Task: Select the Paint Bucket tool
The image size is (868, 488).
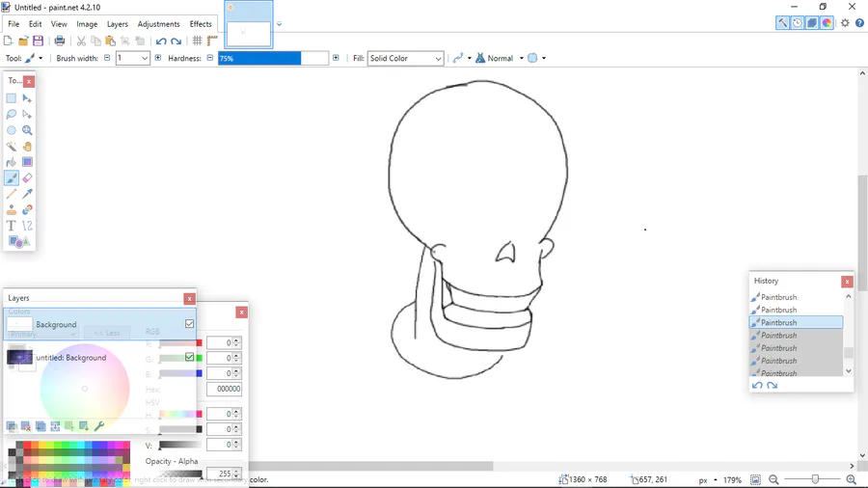Action: (11, 162)
